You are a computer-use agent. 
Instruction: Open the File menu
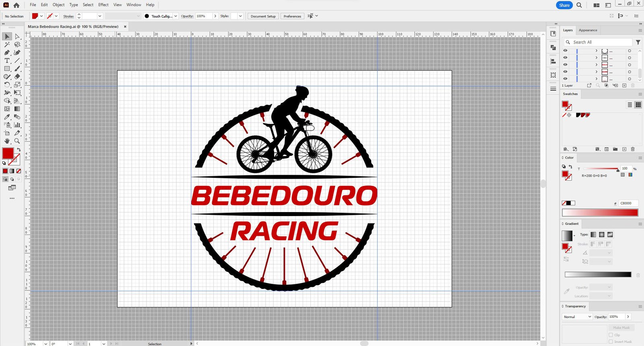click(x=33, y=5)
